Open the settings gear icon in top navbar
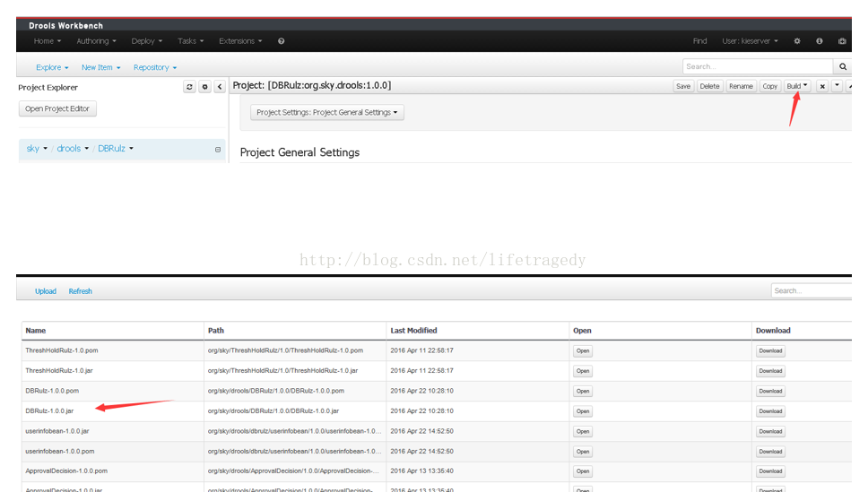Image resolution: width=868 pixels, height=501 pixels. click(x=797, y=41)
